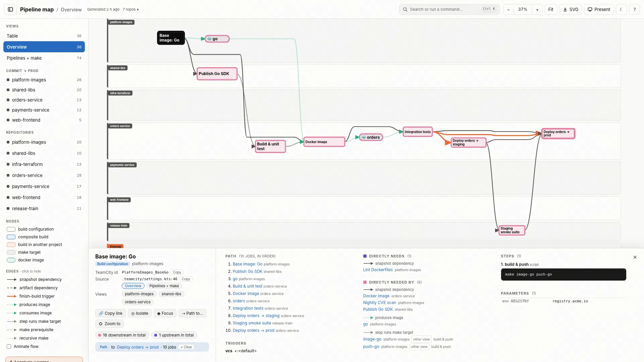This screenshot has height=362, width=644.
Task: Open Lint Dockerfiles link
Action: 378,270
